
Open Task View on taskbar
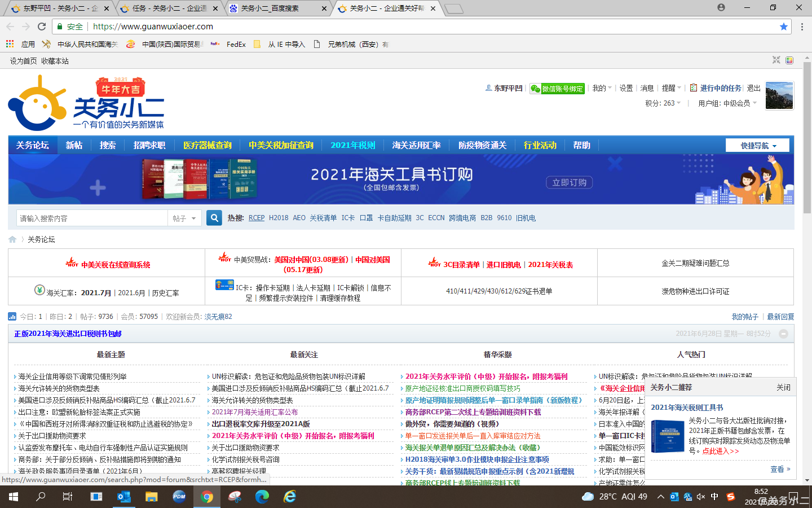68,497
